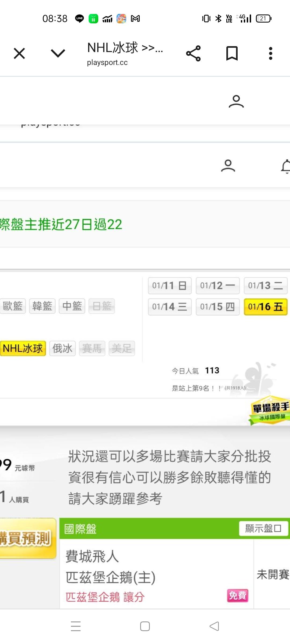Select the 01/12 一 date tab

[218, 286]
